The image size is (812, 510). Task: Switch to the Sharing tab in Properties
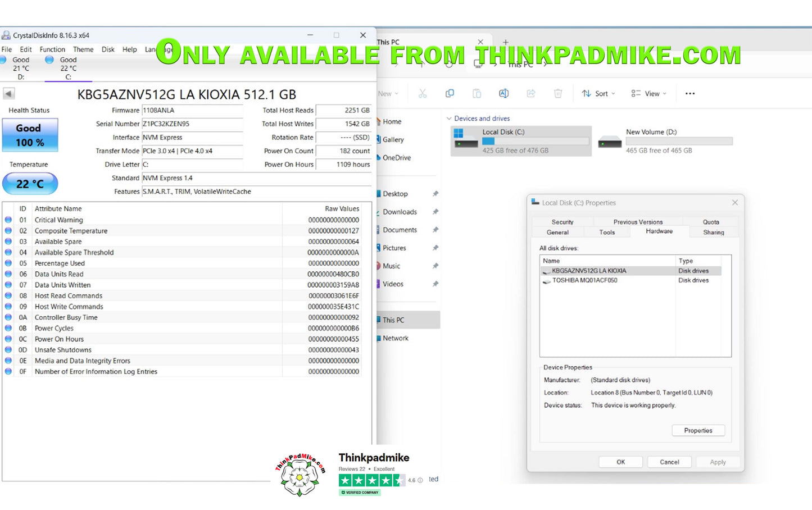(714, 232)
